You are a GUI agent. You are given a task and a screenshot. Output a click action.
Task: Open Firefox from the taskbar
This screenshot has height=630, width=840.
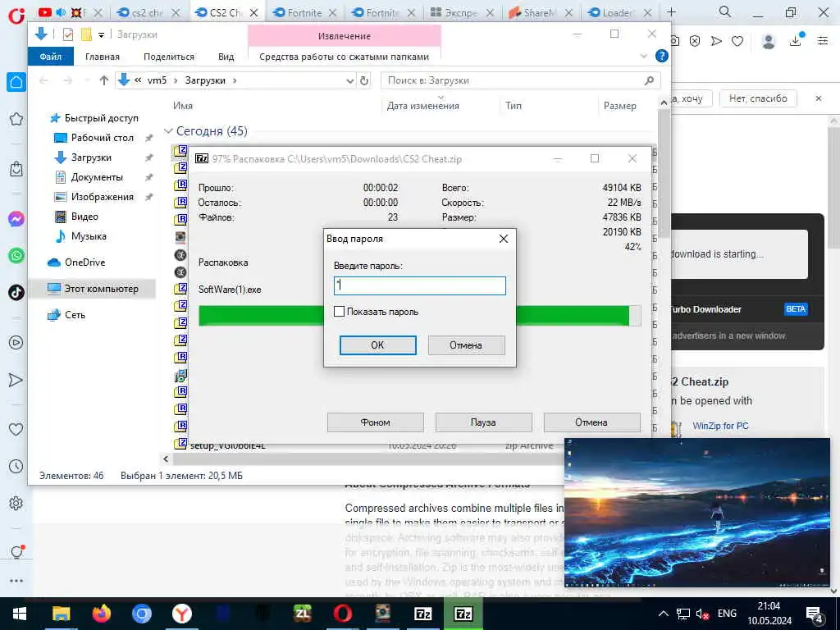click(101, 614)
